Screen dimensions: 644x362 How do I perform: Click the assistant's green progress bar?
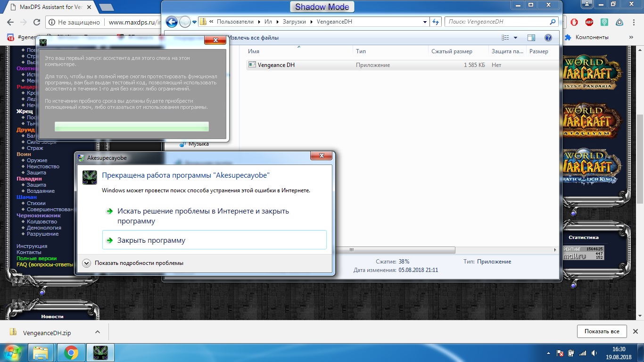[x=132, y=126]
